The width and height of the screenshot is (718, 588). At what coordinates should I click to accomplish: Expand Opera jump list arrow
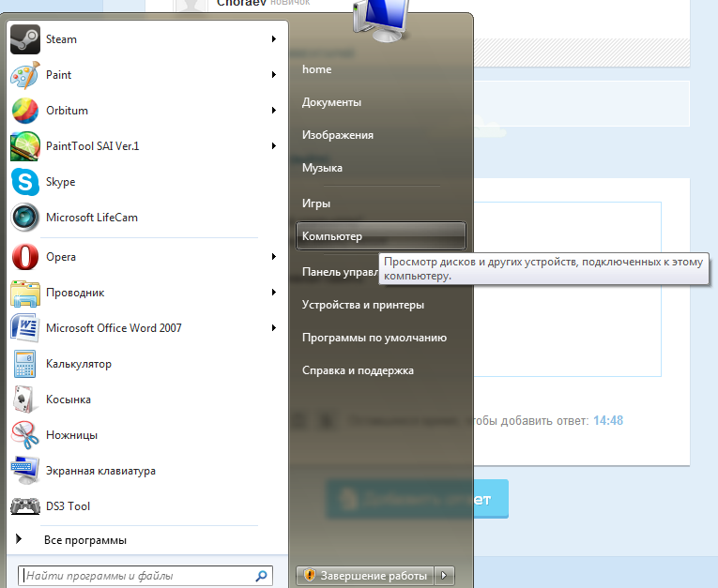tap(274, 257)
